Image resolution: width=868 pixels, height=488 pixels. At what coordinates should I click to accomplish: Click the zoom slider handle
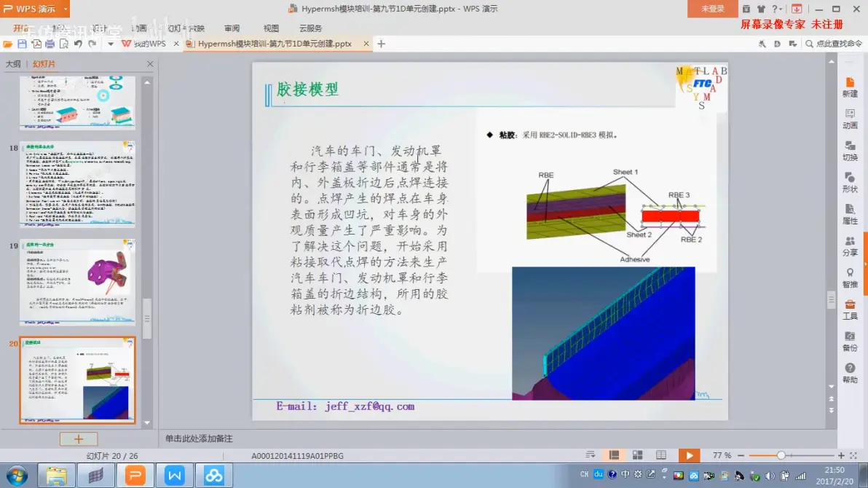tap(781, 455)
